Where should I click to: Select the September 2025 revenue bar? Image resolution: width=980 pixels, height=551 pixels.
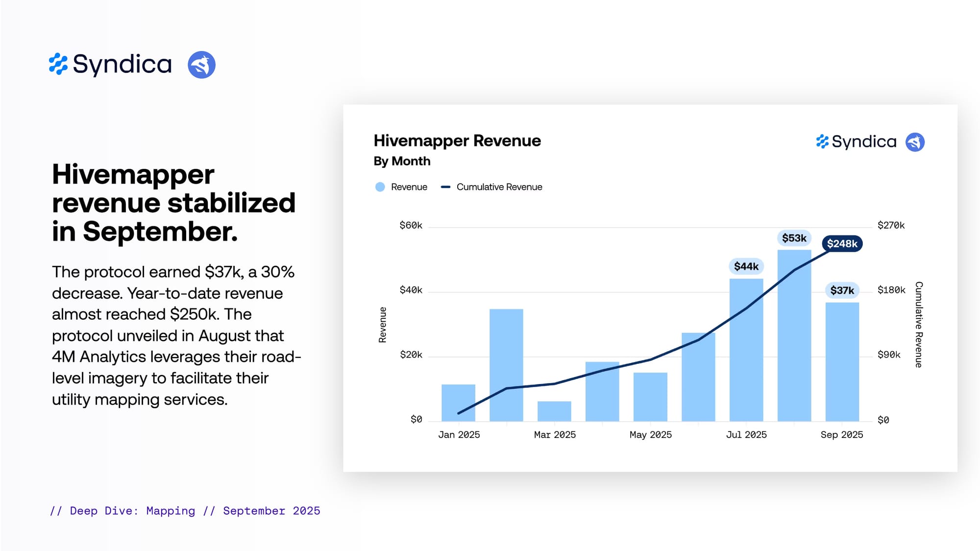click(842, 362)
